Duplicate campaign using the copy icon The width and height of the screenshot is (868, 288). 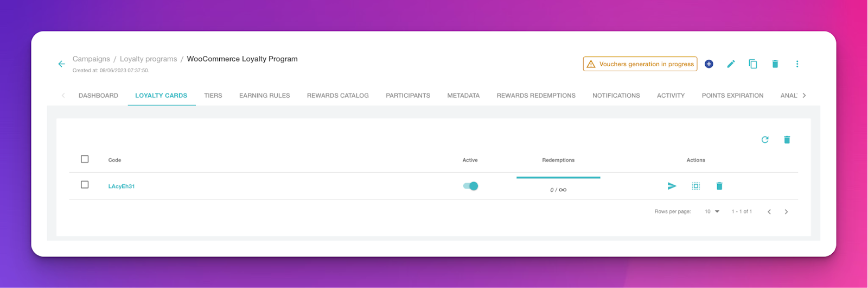(753, 64)
